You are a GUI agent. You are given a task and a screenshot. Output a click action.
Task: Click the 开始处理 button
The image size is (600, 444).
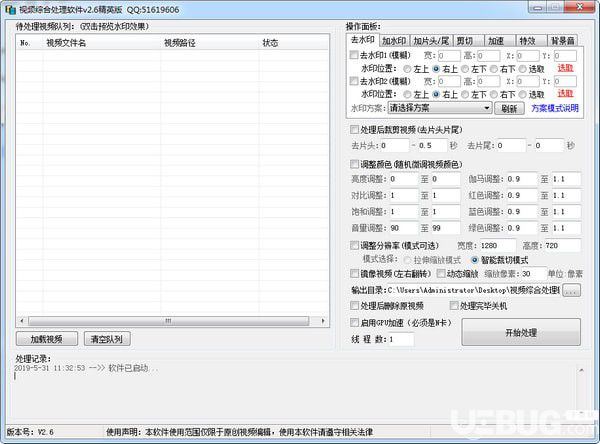(521, 333)
